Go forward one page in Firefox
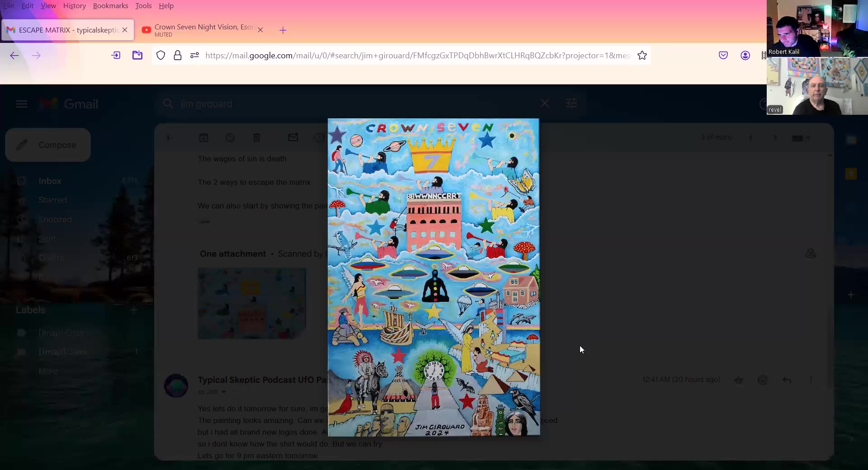The image size is (868, 470). (36, 56)
